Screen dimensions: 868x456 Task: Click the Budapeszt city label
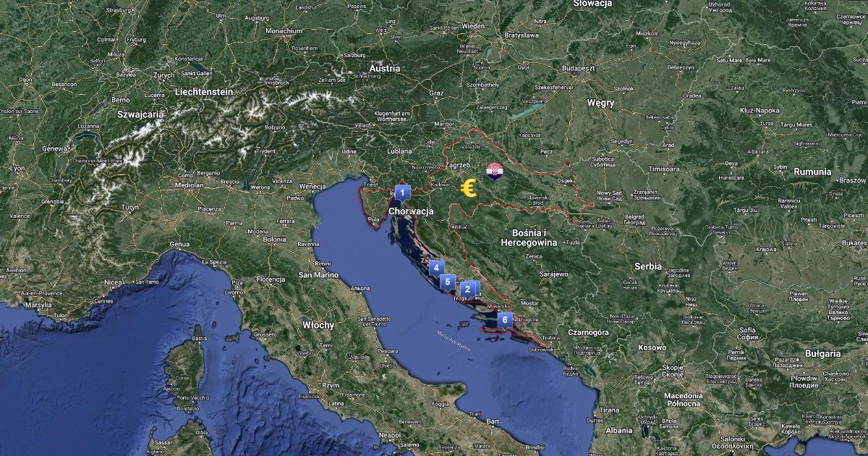(577, 67)
